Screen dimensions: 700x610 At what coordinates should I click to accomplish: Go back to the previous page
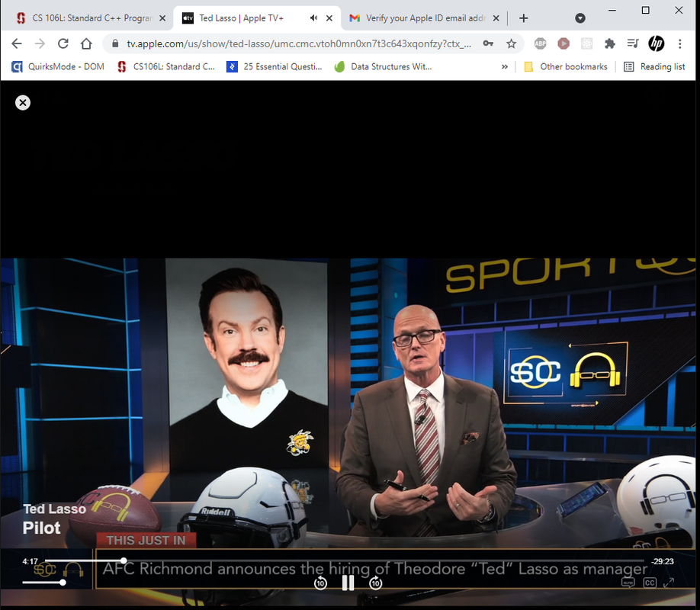(x=17, y=43)
